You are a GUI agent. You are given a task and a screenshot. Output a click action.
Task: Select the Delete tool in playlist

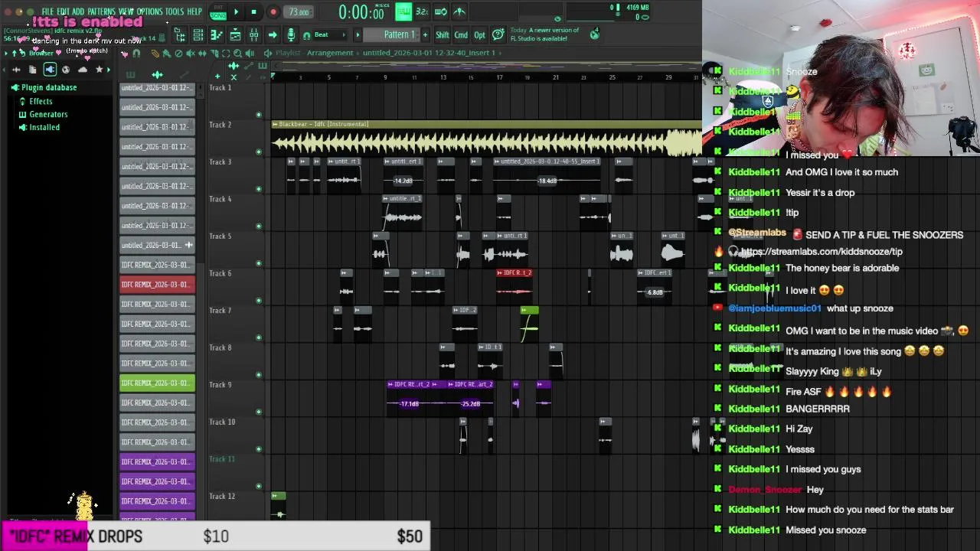tap(178, 53)
